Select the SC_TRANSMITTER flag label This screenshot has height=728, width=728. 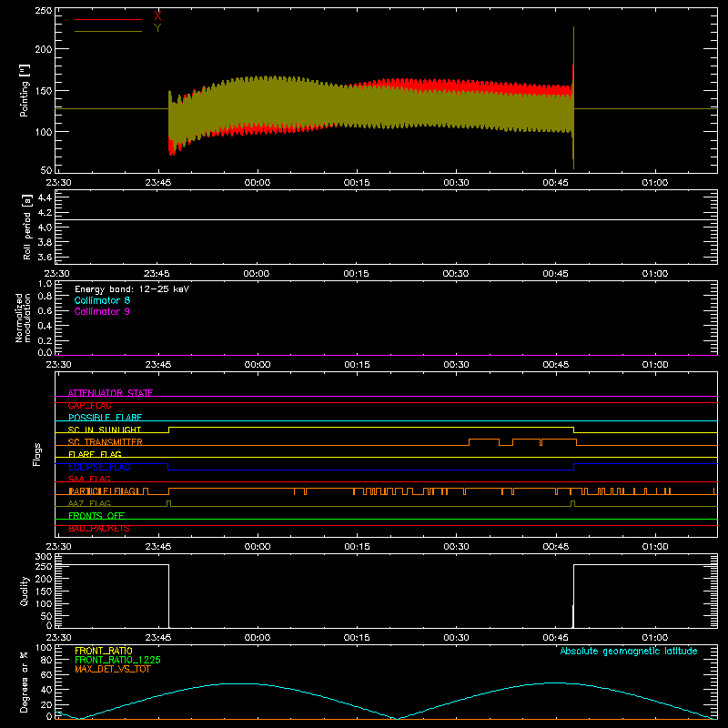coord(106,442)
